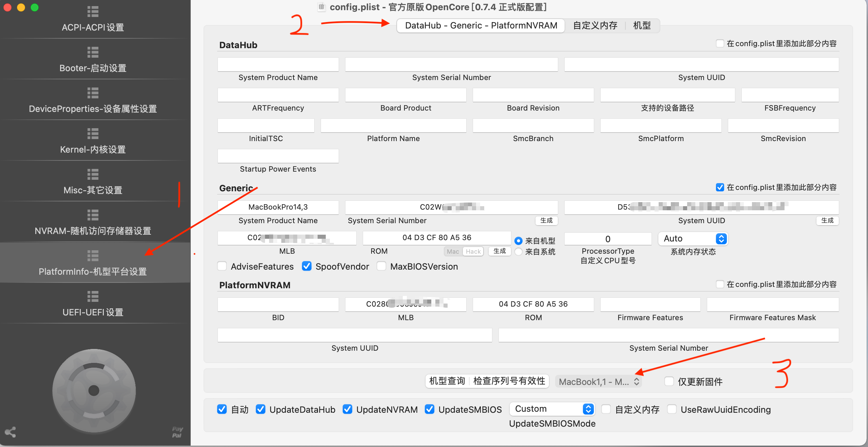
Task: Toggle the UpdateDataHub checkbox
Action: point(261,409)
